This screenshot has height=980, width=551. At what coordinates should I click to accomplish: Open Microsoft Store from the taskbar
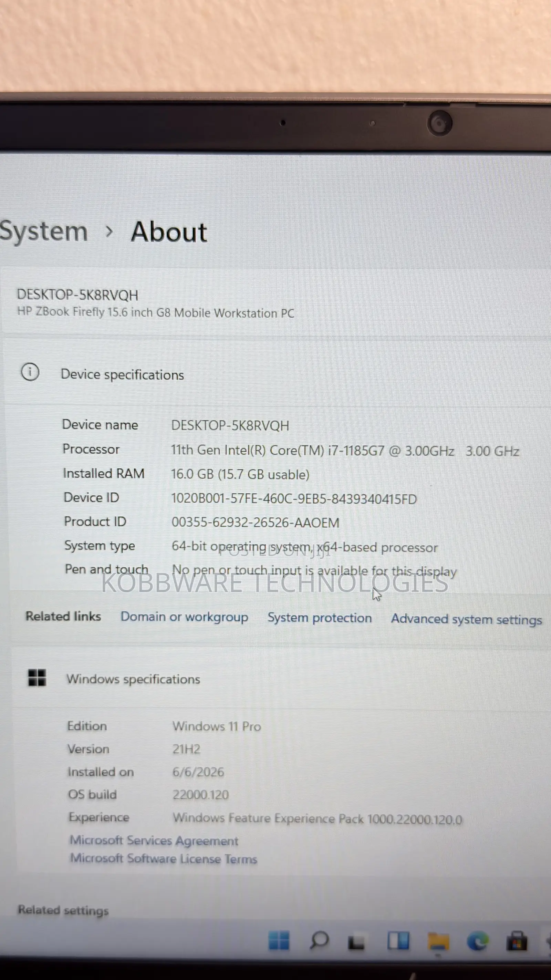(x=517, y=941)
